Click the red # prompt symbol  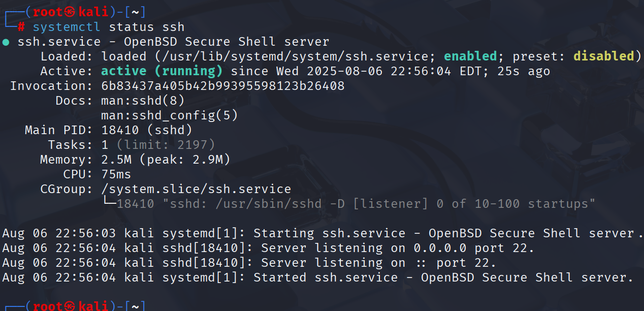coord(21,27)
